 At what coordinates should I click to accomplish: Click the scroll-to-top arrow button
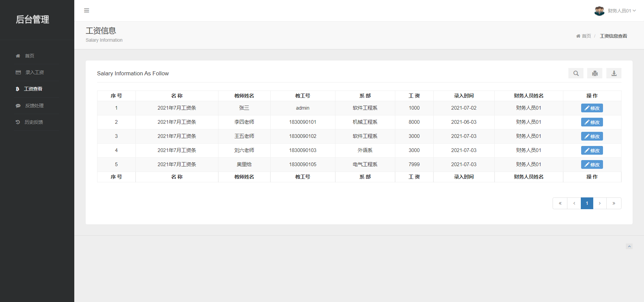[x=629, y=247]
